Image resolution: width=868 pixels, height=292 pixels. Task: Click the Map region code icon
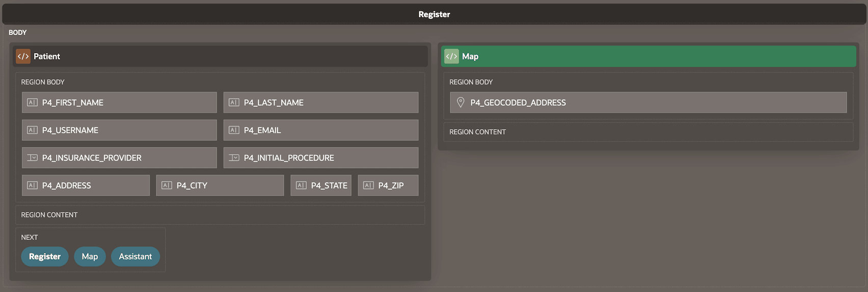[x=451, y=56]
